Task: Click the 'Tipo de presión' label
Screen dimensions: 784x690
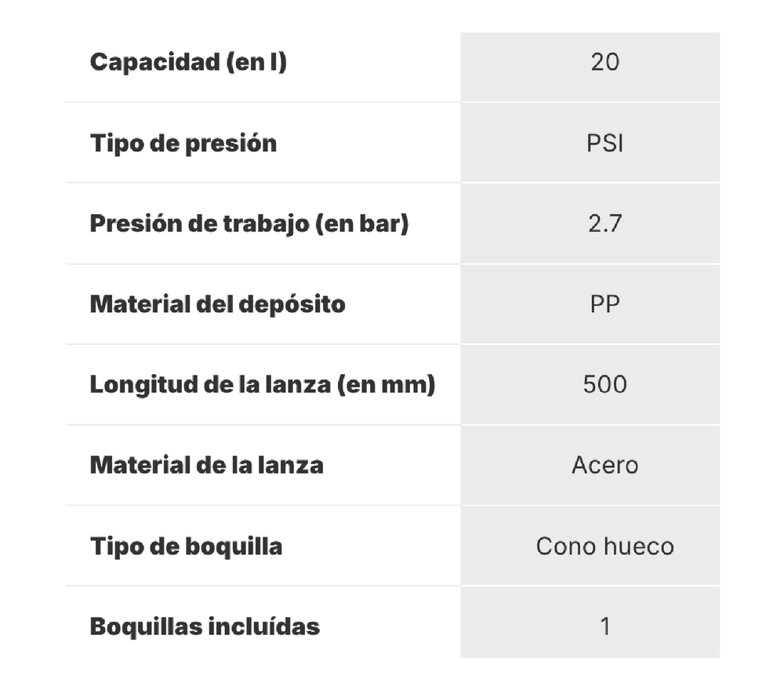Action: tap(183, 143)
